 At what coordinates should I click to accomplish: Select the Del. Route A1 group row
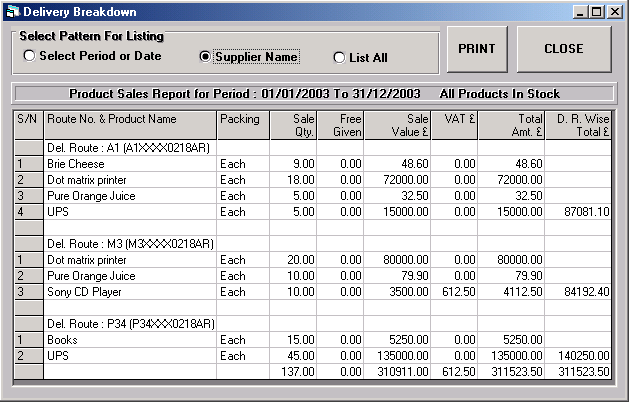(x=313, y=148)
